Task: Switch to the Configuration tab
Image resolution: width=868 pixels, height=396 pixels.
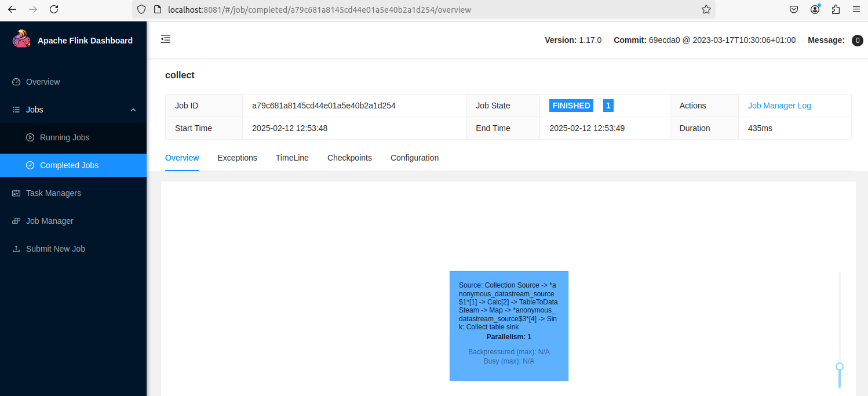Action: [x=414, y=158]
